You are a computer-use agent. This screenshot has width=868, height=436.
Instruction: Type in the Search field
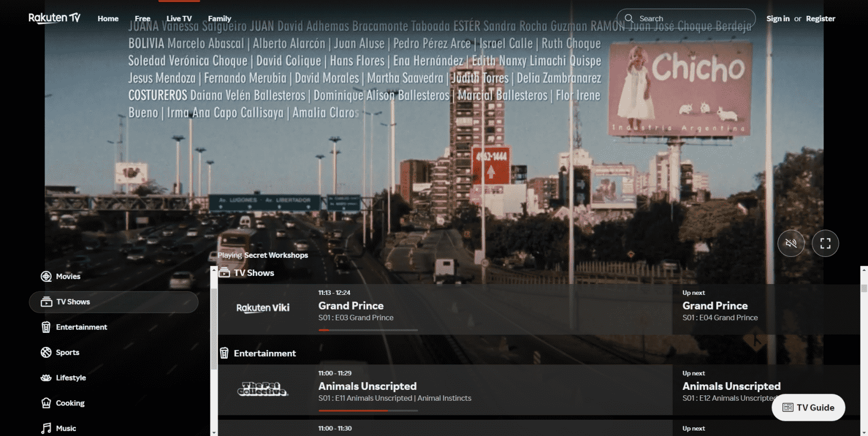(694, 18)
